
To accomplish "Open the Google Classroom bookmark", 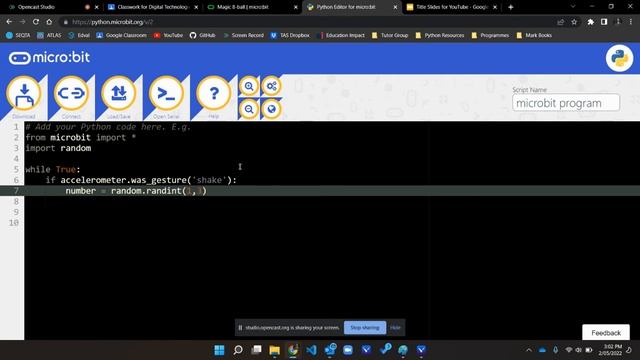I will (x=121, y=36).
